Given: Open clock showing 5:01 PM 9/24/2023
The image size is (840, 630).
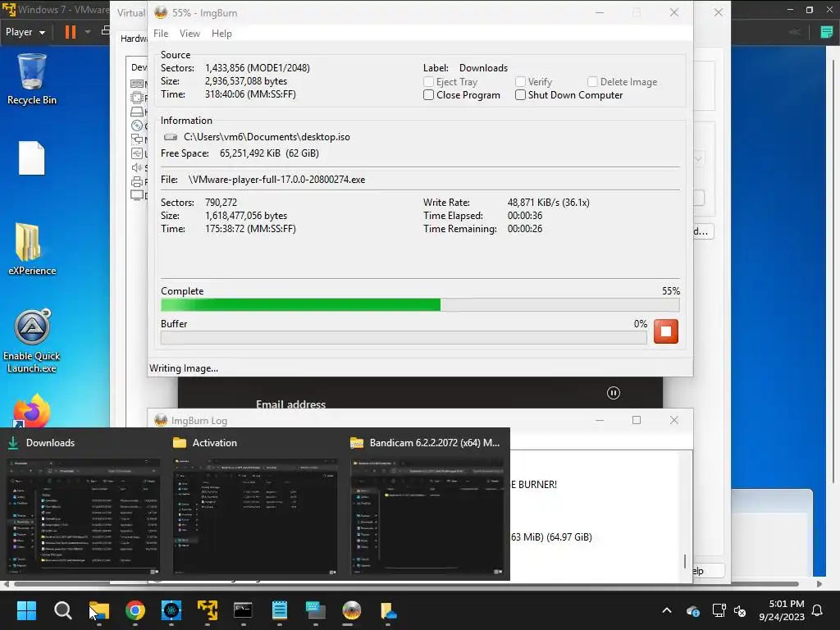Looking at the screenshot, I should point(782,610).
